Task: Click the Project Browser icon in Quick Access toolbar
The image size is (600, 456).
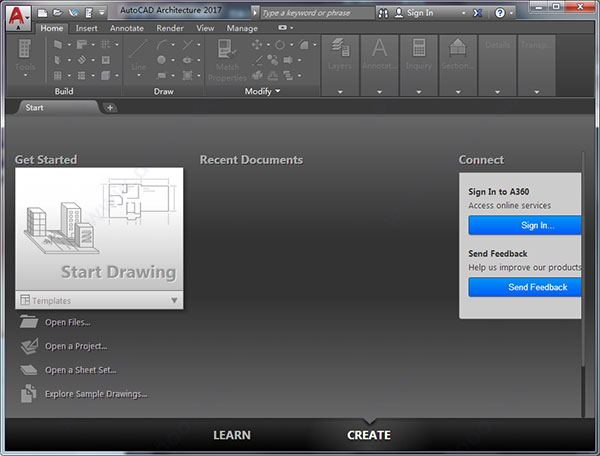Action: pyautogui.click(x=73, y=13)
